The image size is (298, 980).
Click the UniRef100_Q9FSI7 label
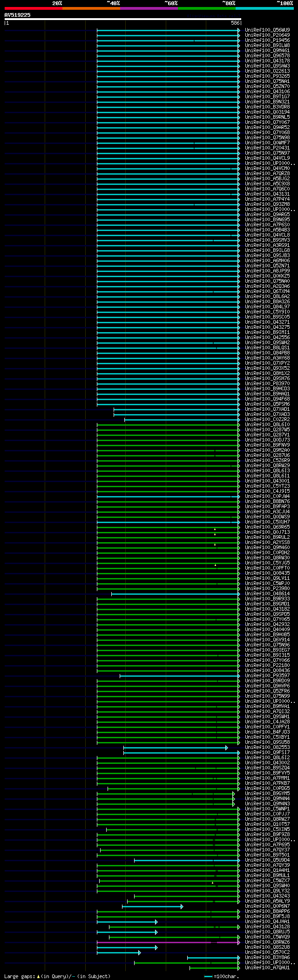pyautogui.click(x=267, y=752)
